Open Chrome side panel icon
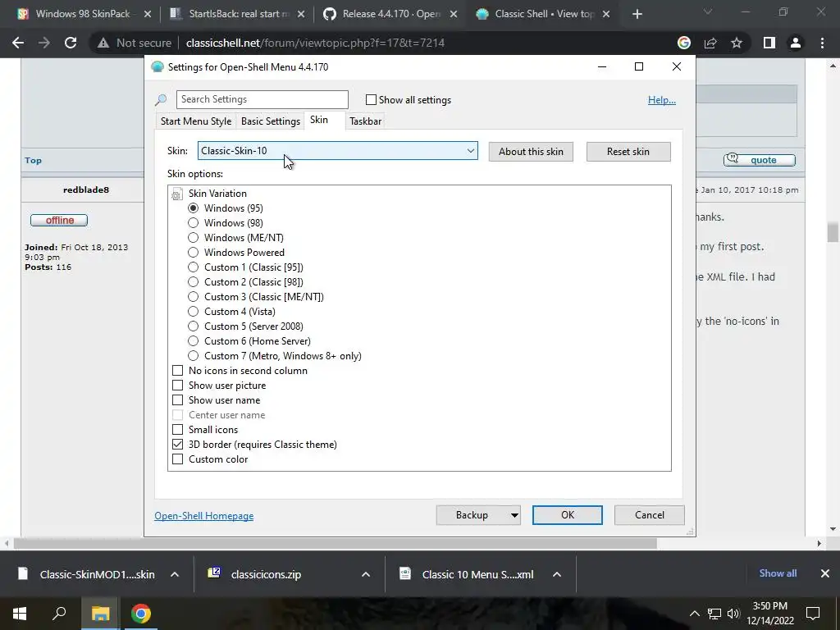The image size is (840, 630). [769, 43]
